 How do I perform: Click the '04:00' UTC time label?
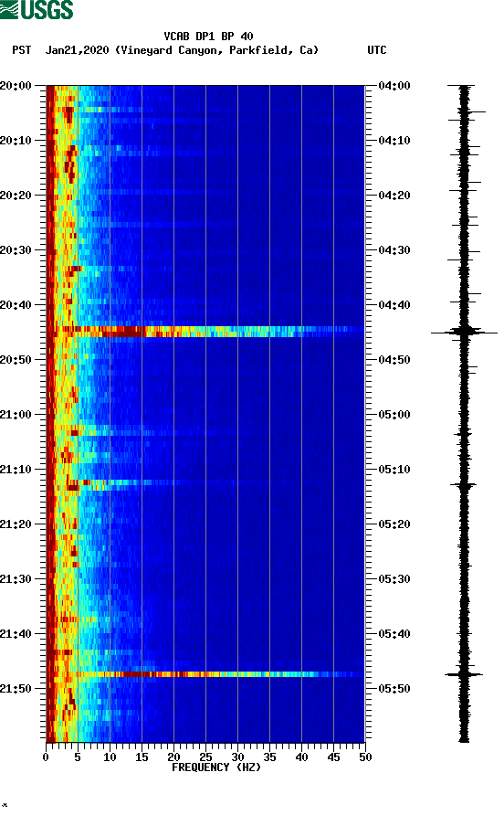pyautogui.click(x=394, y=86)
